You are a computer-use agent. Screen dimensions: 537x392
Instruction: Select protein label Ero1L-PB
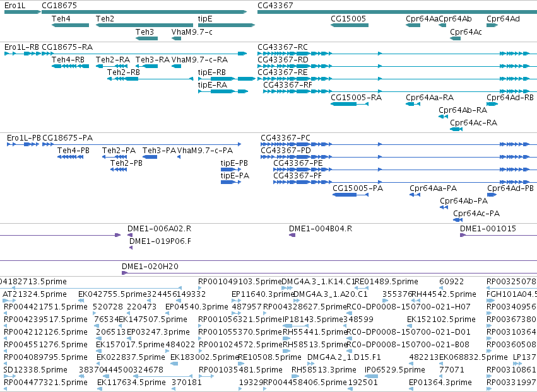23,138
